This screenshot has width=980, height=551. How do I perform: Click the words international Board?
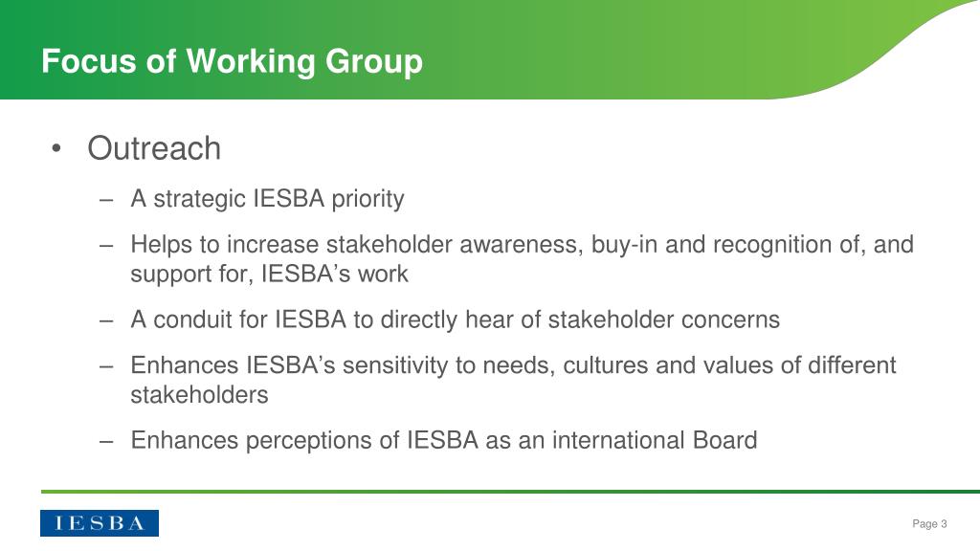coord(655,440)
